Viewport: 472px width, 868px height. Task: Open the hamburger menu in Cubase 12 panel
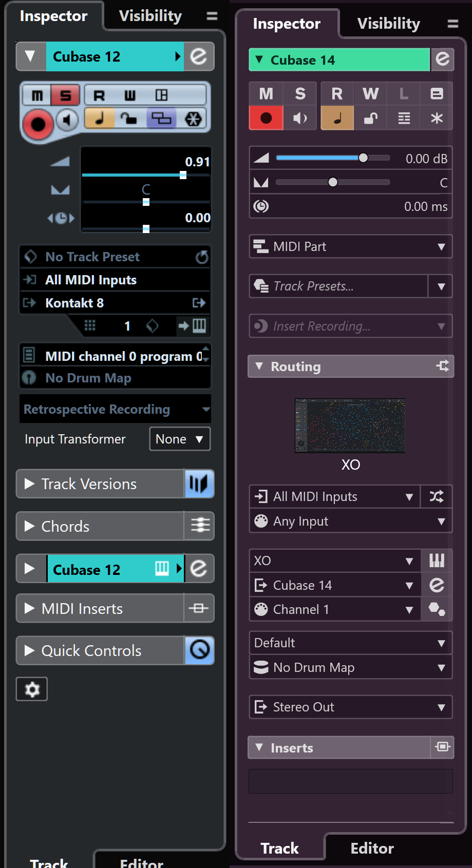point(212,16)
